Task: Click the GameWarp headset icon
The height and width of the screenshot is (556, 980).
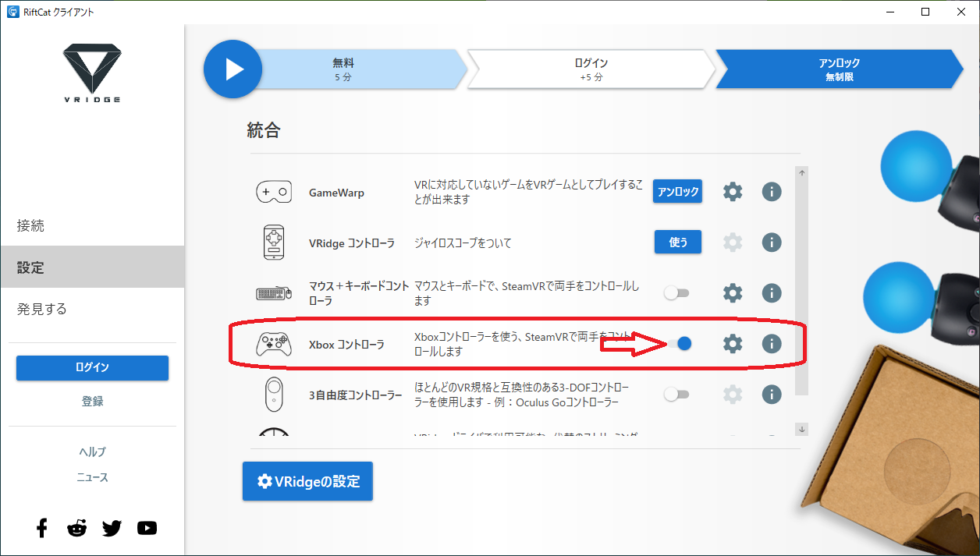Action: 274,192
